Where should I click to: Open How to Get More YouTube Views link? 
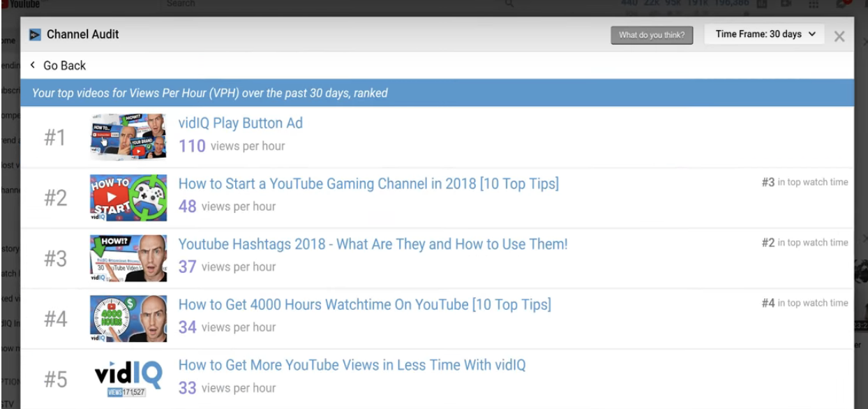click(x=352, y=364)
